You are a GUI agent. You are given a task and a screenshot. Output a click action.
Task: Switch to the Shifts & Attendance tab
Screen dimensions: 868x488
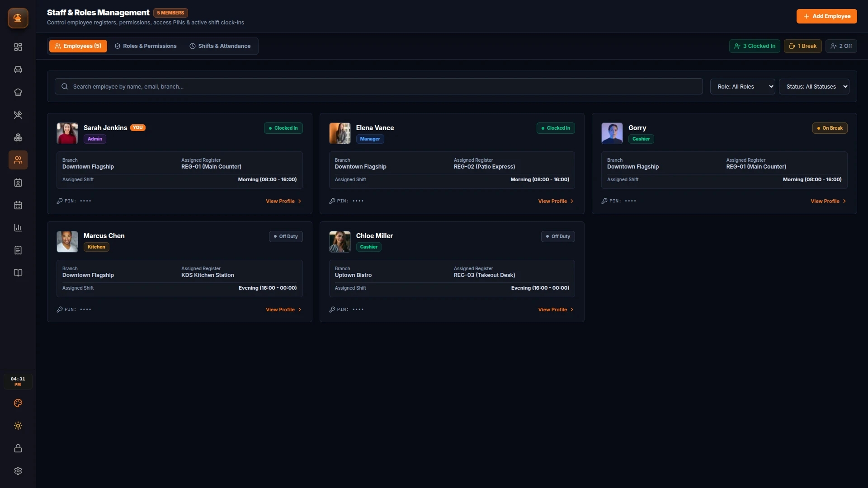[x=220, y=46]
